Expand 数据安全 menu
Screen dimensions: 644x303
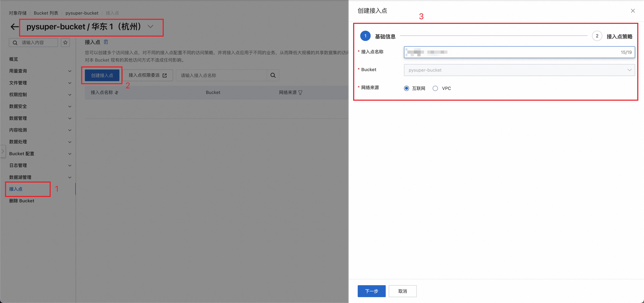40,106
